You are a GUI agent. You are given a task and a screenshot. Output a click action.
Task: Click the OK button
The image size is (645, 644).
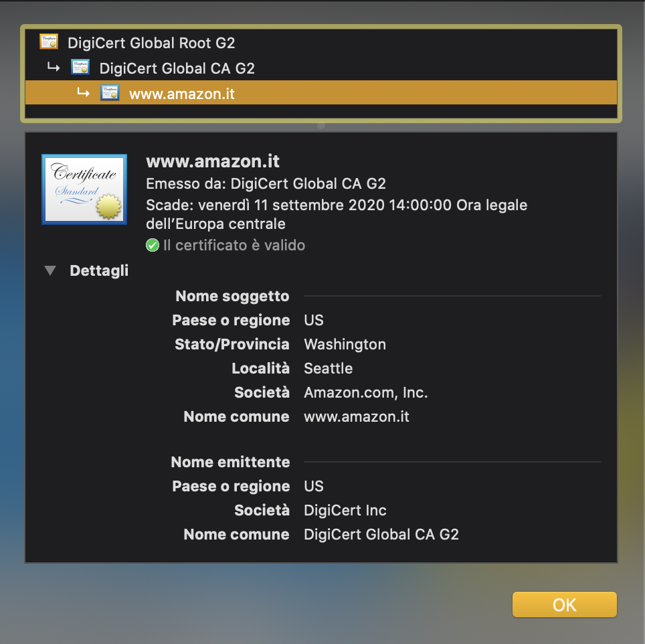(564, 605)
